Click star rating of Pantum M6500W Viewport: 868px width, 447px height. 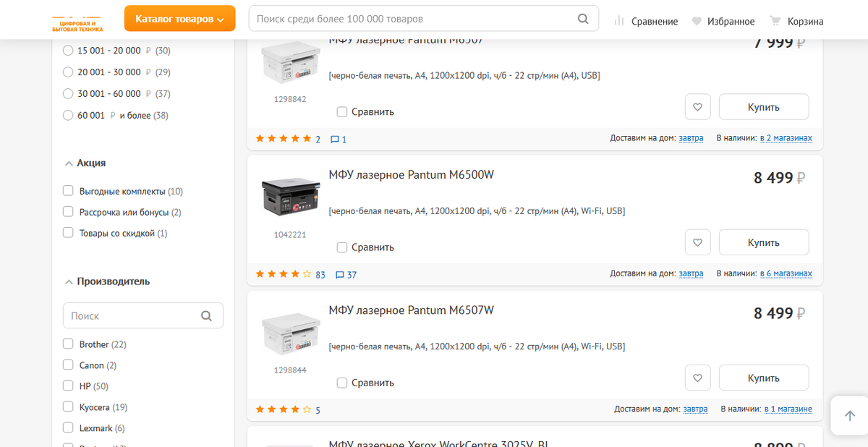point(284,274)
